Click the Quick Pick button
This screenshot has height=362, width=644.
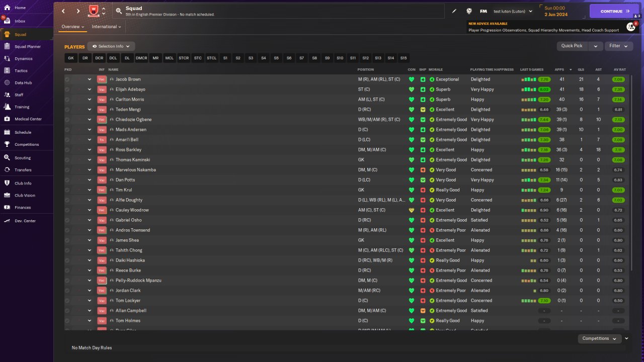click(572, 46)
